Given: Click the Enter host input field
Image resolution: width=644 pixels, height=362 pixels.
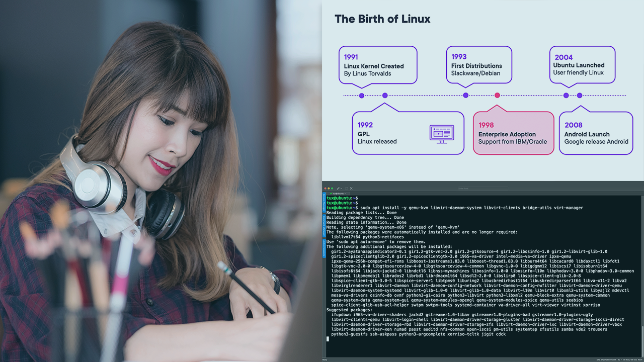Looking at the screenshot, I should pyautogui.click(x=467, y=189).
